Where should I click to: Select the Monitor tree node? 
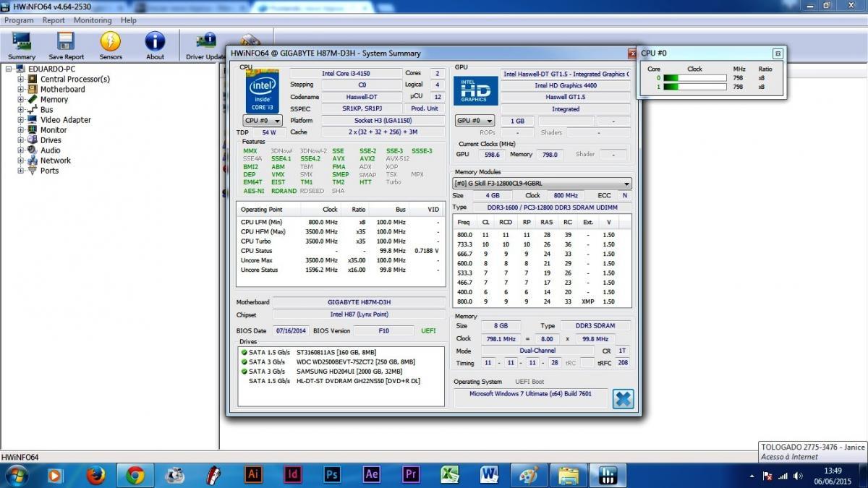pos(54,130)
